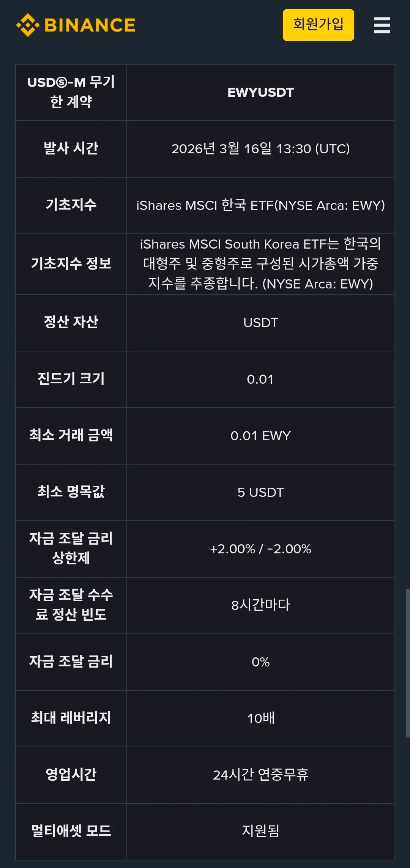Select the 발사 시간 row label
This screenshot has width=410, height=868.
71,149
